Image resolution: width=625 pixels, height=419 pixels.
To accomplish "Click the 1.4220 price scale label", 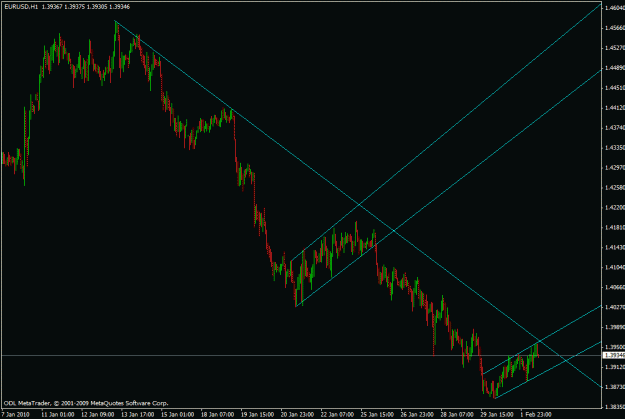I will pos(615,207).
